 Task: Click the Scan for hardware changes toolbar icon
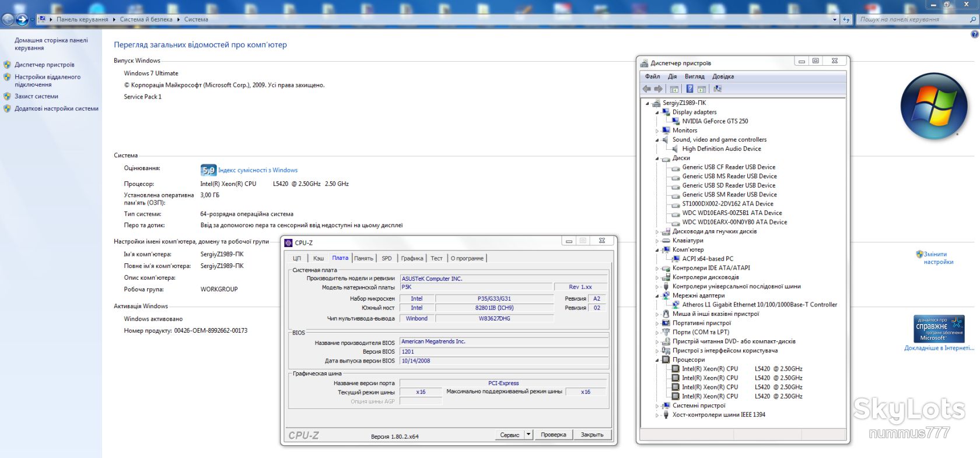717,89
